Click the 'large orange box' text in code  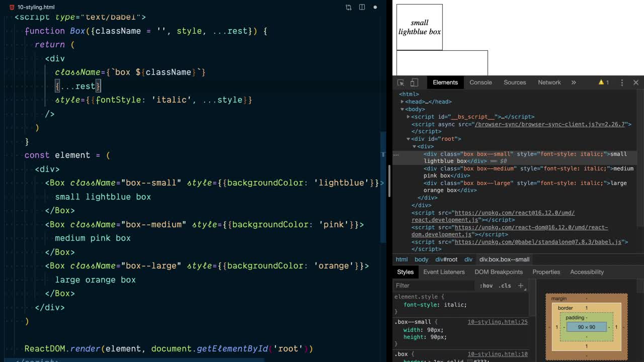pos(95,280)
